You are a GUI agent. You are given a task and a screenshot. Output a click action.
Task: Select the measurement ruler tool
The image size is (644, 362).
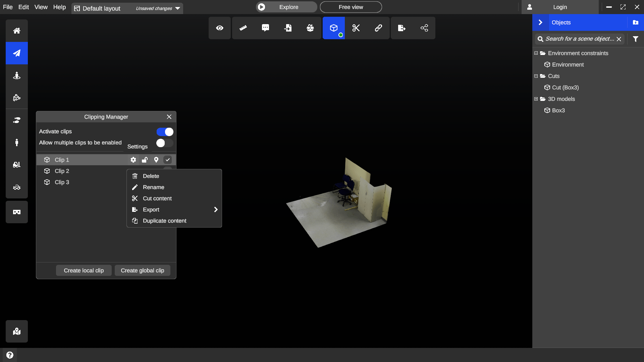[243, 28]
